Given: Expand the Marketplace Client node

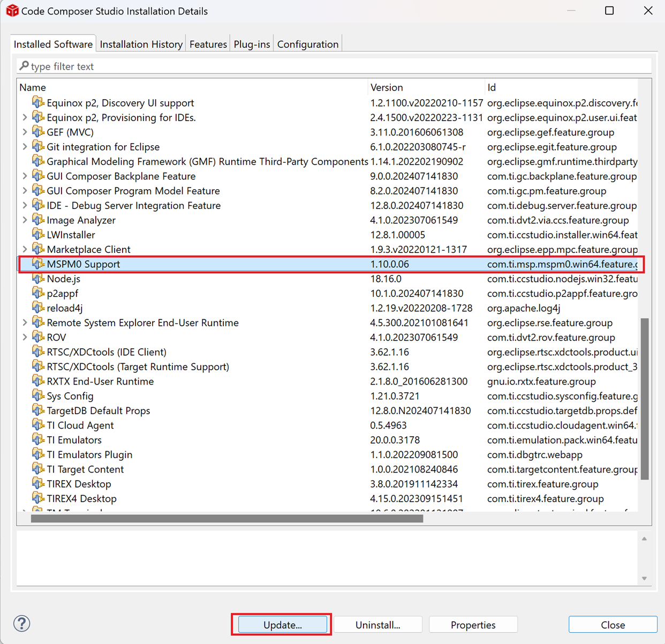Looking at the screenshot, I should pos(25,249).
